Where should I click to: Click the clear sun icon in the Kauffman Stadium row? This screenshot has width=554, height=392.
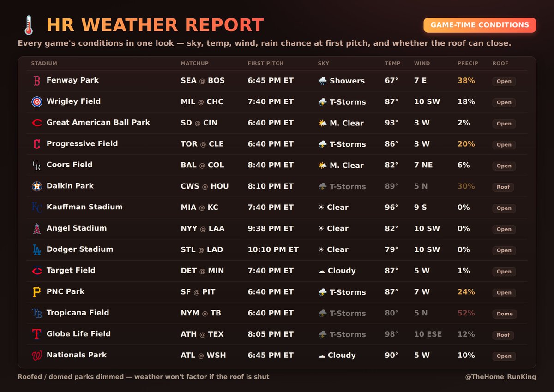point(321,208)
